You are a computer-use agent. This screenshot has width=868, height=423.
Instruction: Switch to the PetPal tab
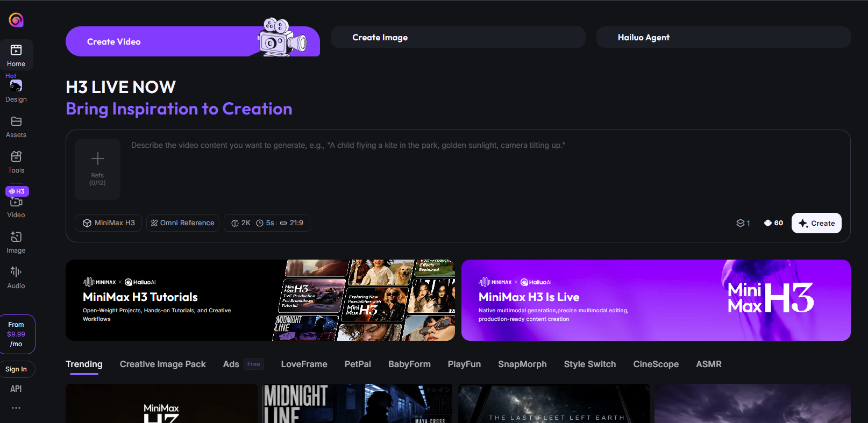[x=358, y=364]
